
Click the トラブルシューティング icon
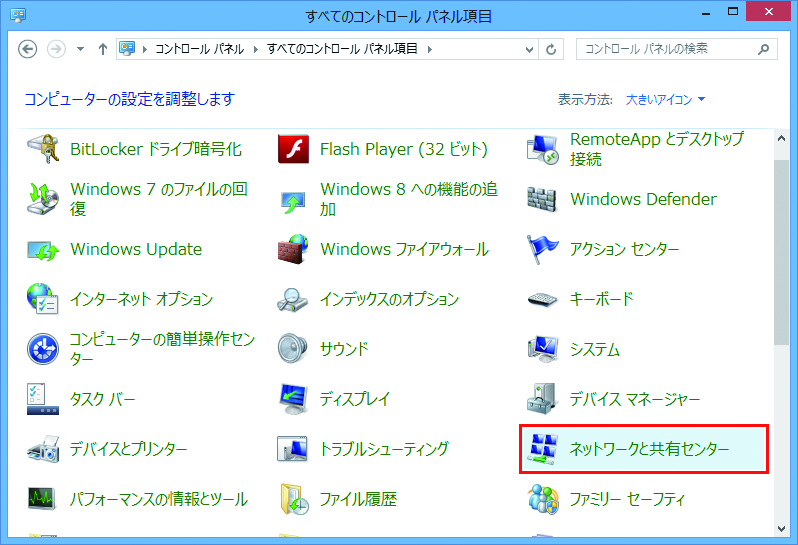292,449
